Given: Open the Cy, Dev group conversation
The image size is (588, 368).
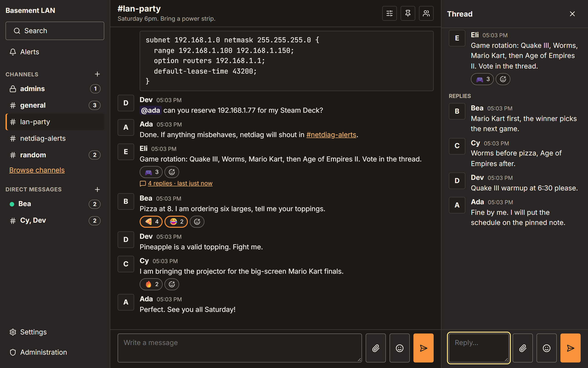Looking at the screenshot, I should (55, 221).
